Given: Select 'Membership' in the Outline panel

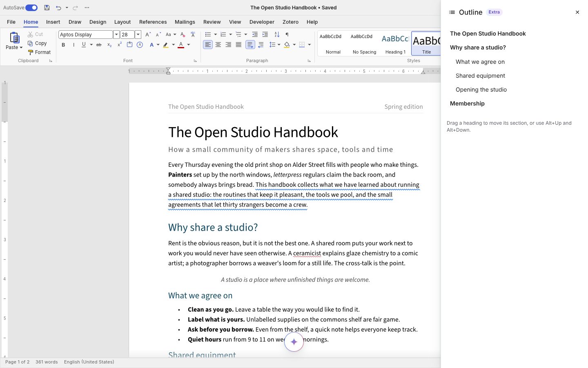Looking at the screenshot, I should [x=467, y=103].
